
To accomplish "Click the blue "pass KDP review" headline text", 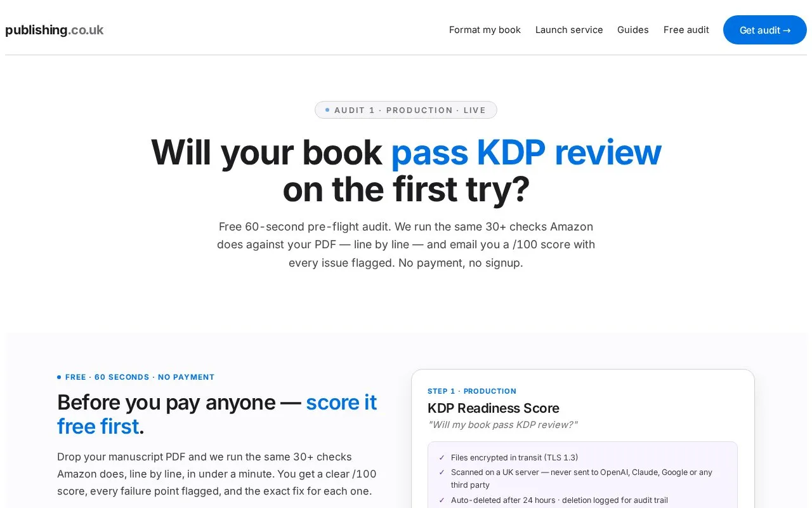I will pyautogui.click(x=526, y=152).
